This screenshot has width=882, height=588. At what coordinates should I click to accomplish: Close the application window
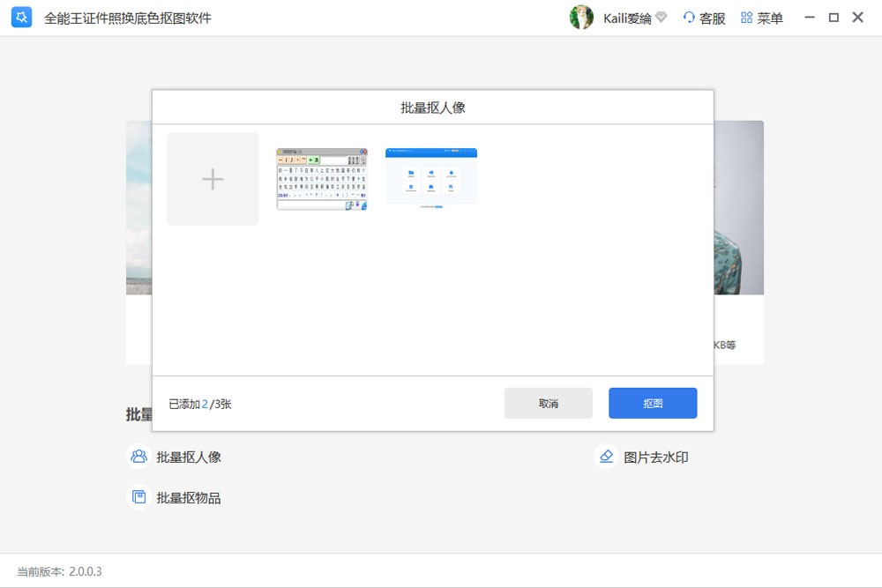[x=857, y=18]
